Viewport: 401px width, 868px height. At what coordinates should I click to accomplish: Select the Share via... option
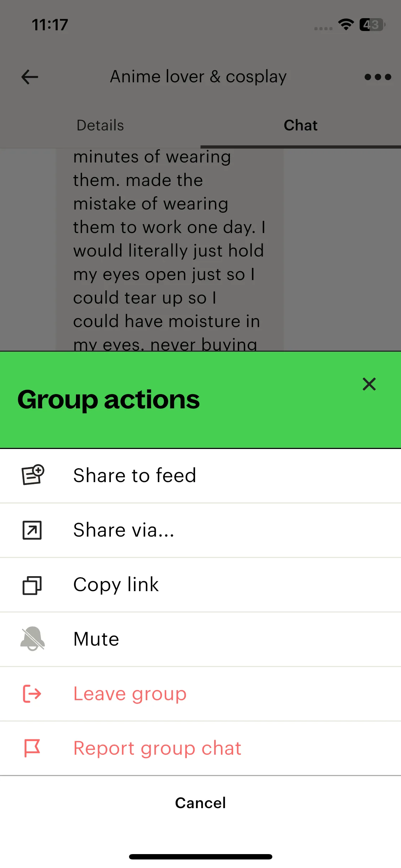click(x=124, y=530)
